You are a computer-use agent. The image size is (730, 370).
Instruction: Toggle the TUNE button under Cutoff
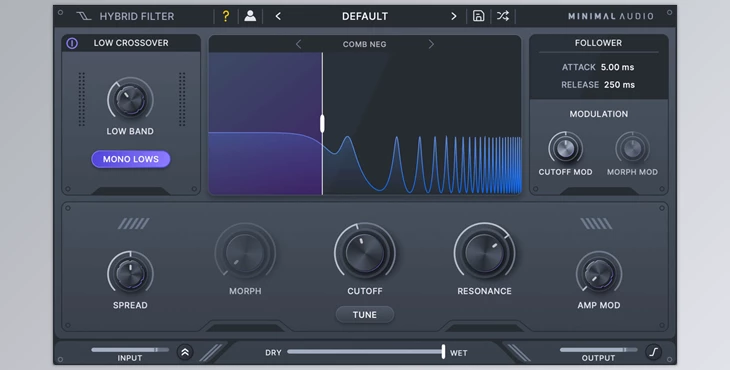(365, 315)
